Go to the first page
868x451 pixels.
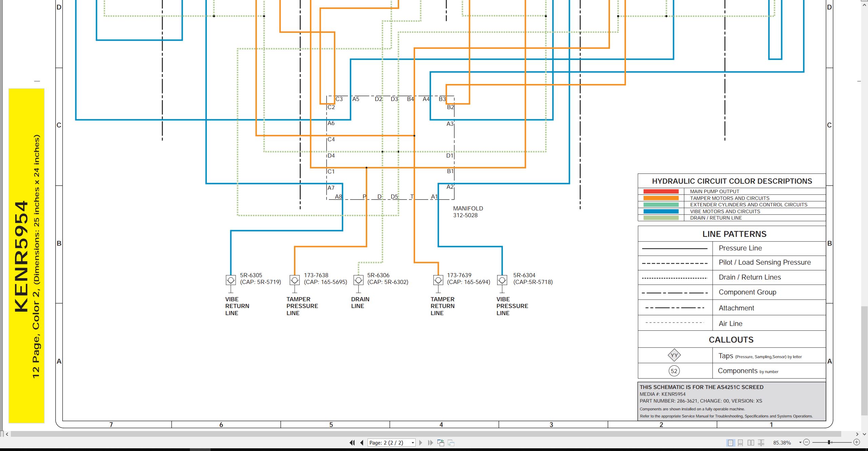[352, 443]
